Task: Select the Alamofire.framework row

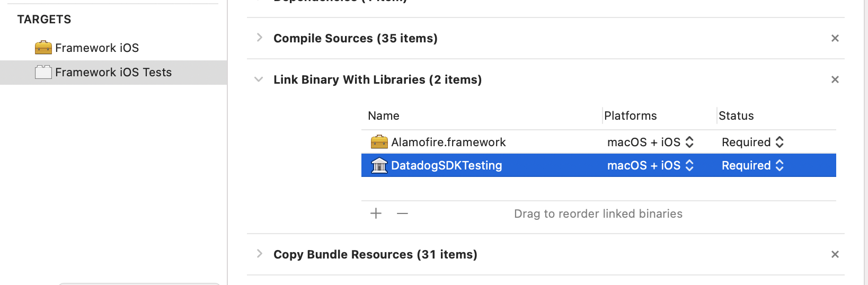Action: point(599,142)
